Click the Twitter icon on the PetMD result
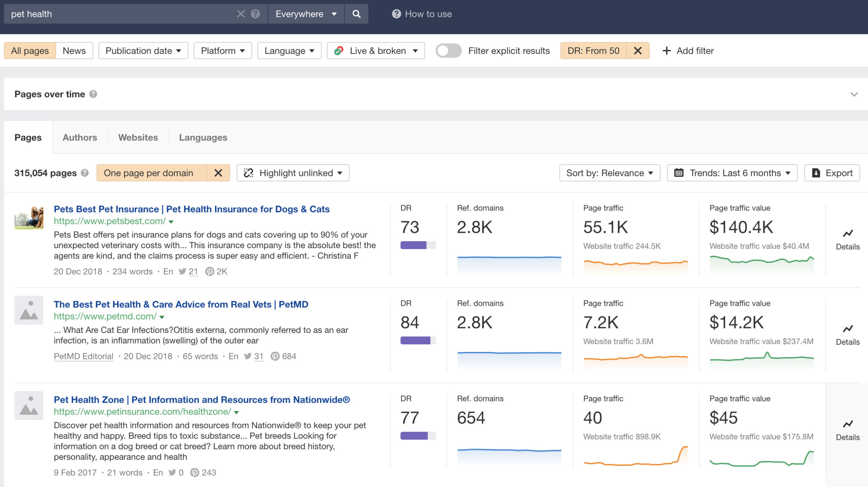Image resolution: width=868 pixels, height=487 pixels. pyautogui.click(x=248, y=356)
